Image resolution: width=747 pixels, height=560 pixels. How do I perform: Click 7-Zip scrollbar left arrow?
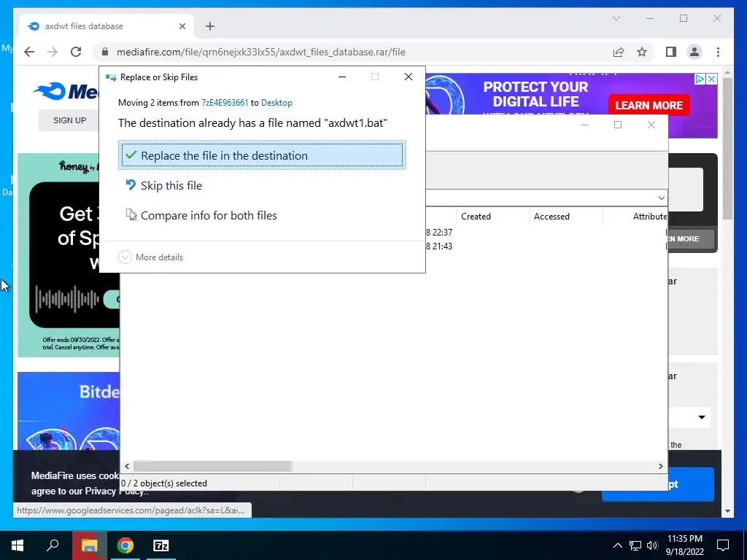127,466
